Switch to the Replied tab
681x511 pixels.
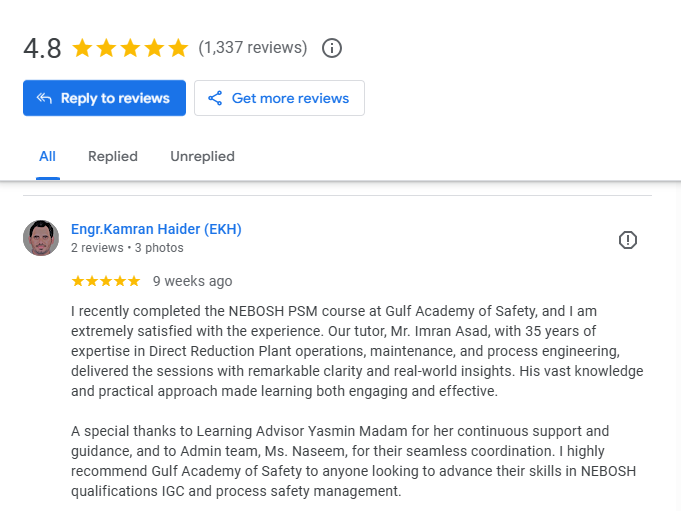pyautogui.click(x=113, y=156)
